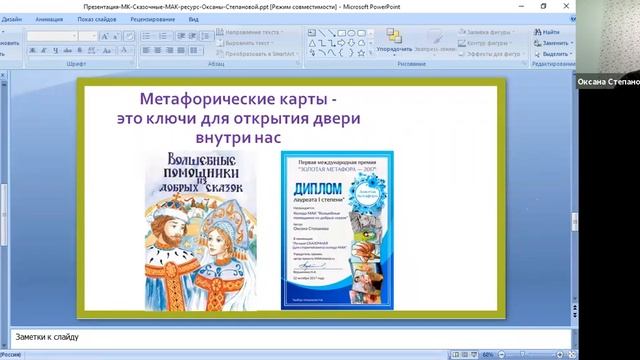Select the oval shape
This screenshot has height=360, width=640.
pos(351,33)
